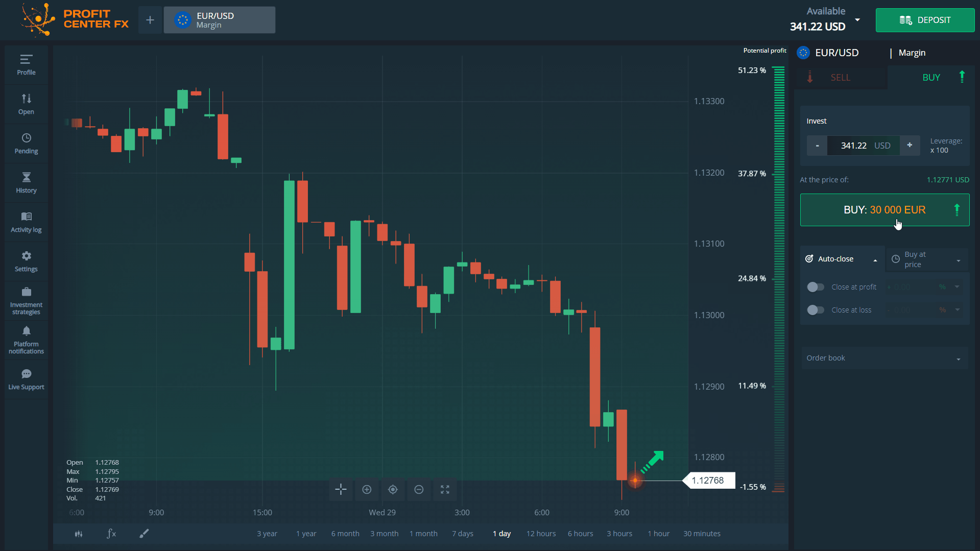This screenshot has width=980, height=551.
Task: Open the Activity log
Action: click(x=26, y=222)
